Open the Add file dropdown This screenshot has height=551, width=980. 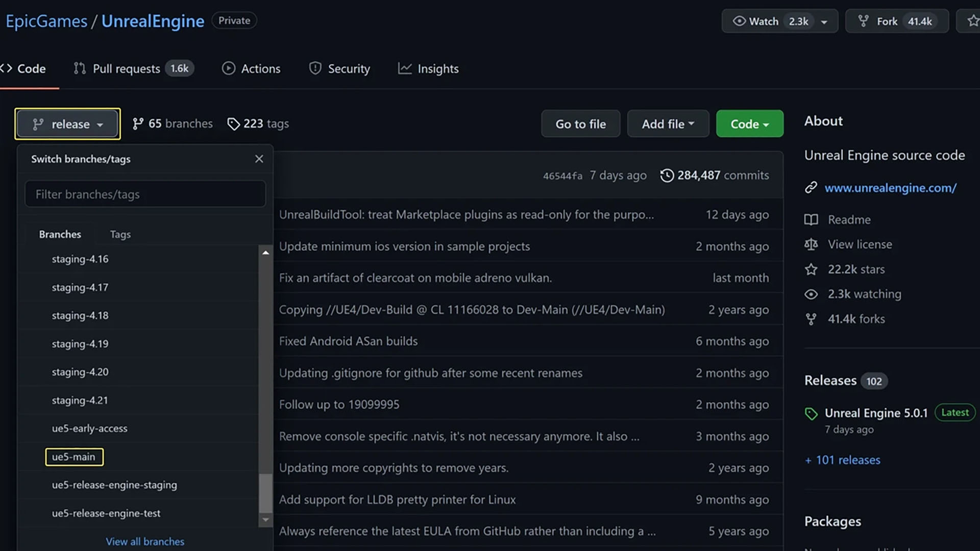[x=668, y=124]
